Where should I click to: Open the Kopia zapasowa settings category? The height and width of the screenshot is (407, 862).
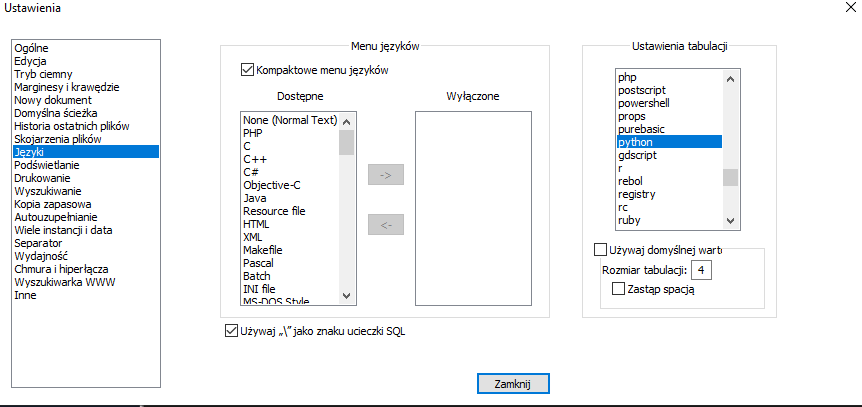pos(53,204)
